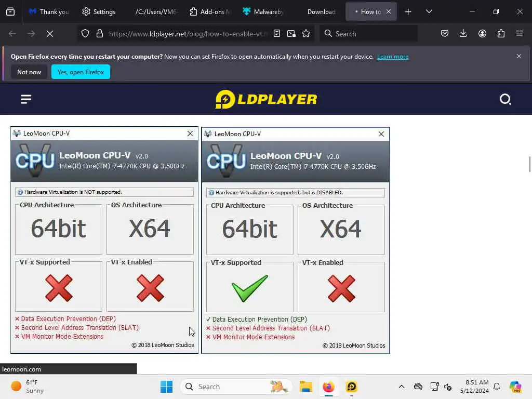532x399 pixels.
Task: Open File Explorer from taskbar
Action: (x=305, y=387)
